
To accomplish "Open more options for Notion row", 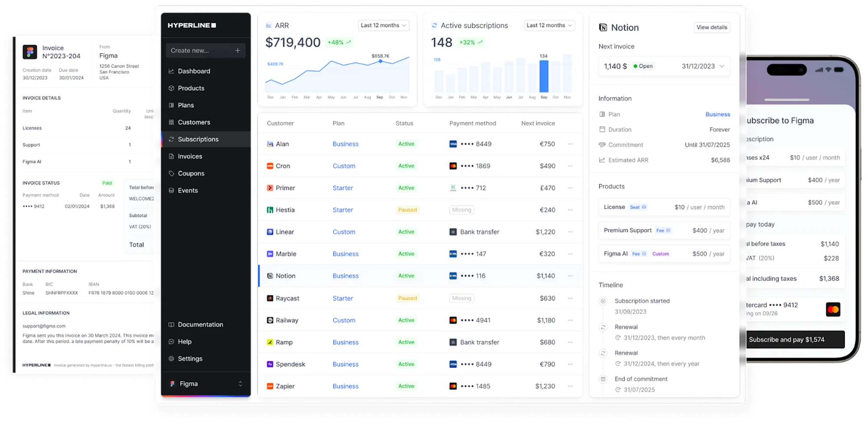I will point(570,276).
